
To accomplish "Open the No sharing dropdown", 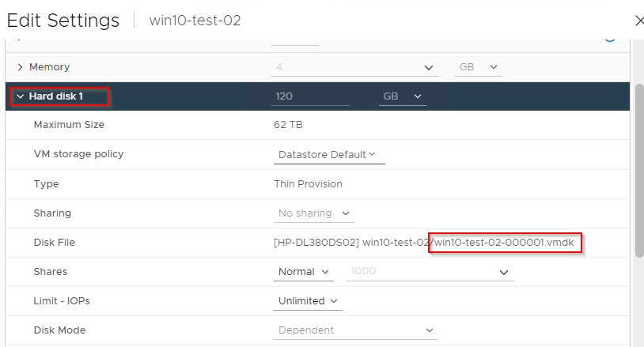I will [x=314, y=213].
